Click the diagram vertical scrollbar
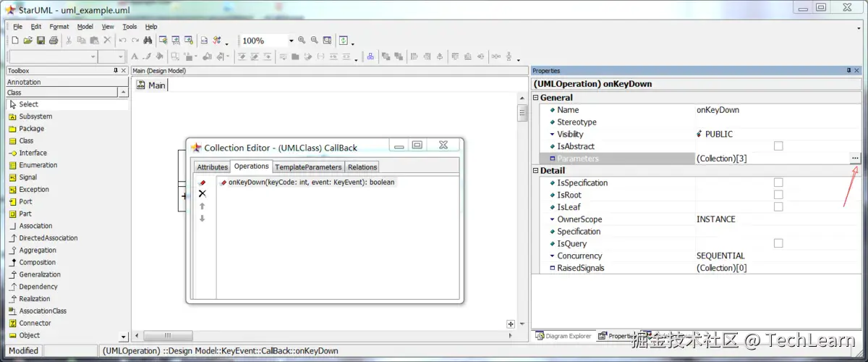The image size is (868, 362). [x=522, y=210]
